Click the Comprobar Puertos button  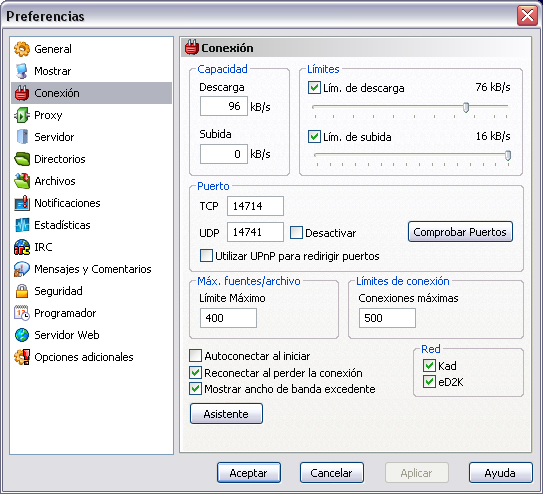click(460, 232)
